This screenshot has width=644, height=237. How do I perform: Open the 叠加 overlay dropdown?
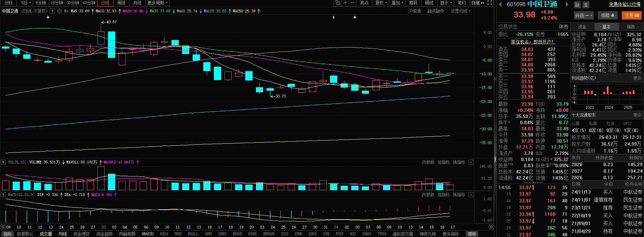[x=398, y=3]
